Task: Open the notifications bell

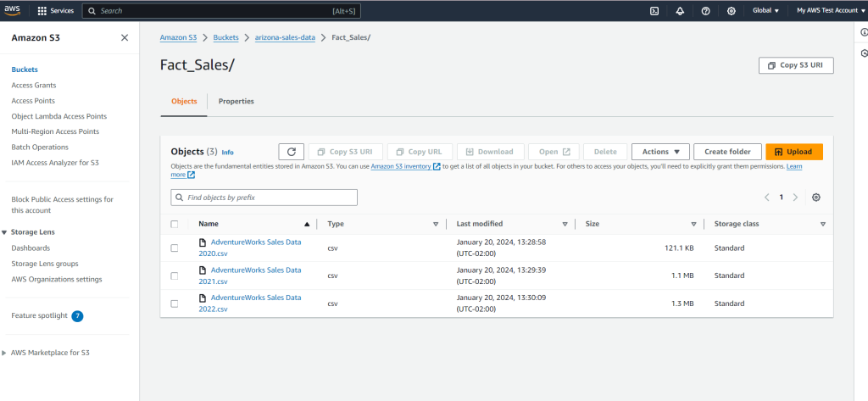Action: pyautogui.click(x=680, y=11)
